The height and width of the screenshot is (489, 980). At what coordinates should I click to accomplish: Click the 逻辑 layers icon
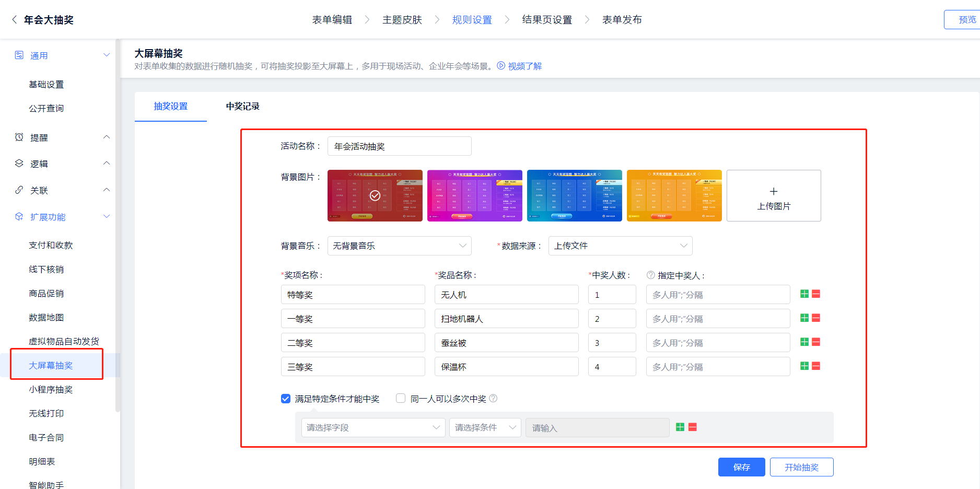tap(19, 164)
